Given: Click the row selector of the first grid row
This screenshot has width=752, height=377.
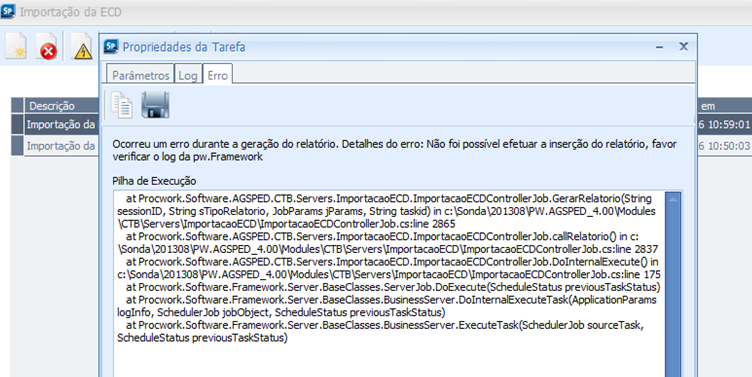Looking at the screenshot, I should 17,124.
